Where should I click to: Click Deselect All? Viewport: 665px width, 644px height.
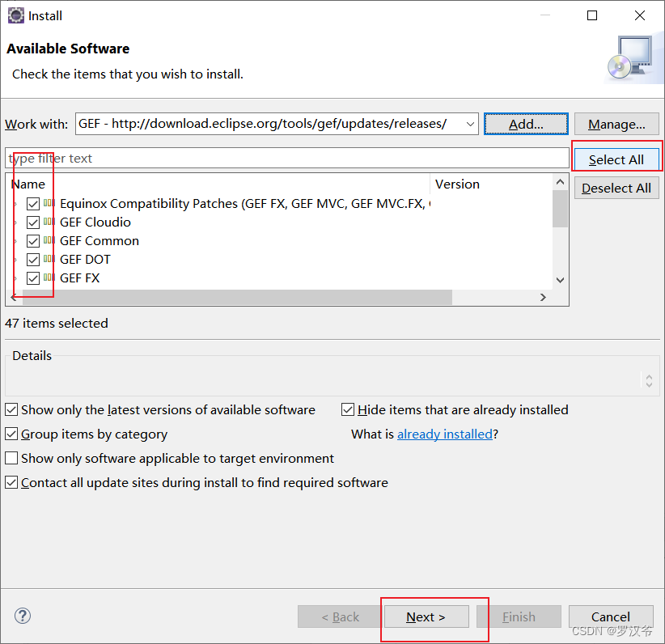click(x=616, y=188)
